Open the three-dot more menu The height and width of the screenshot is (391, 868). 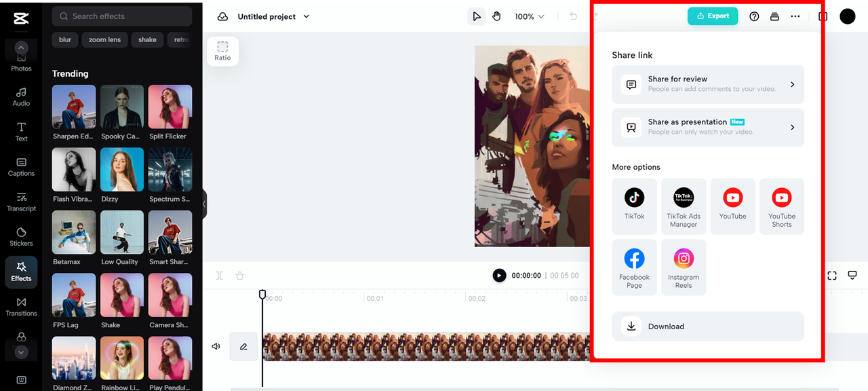pyautogui.click(x=795, y=16)
